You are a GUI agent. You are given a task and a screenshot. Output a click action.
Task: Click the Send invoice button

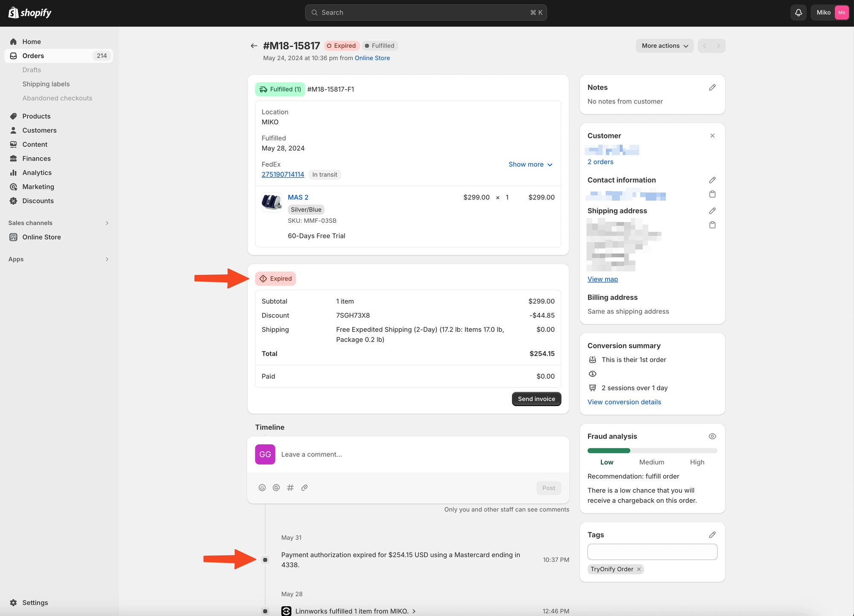click(536, 399)
